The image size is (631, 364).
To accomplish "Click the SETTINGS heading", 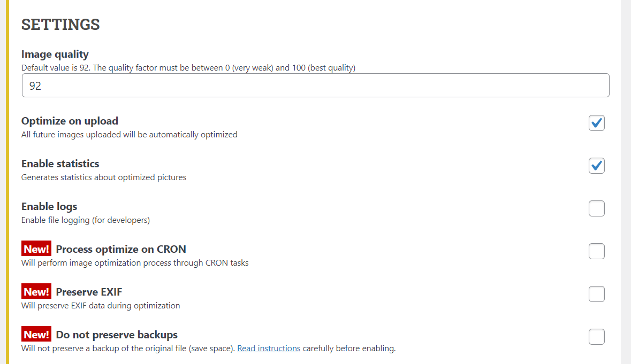I will (x=60, y=25).
